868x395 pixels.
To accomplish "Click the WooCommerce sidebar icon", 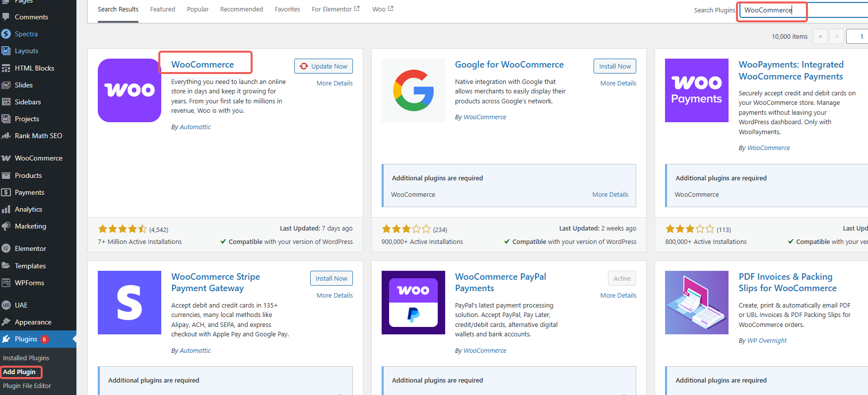I will coord(6,158).
